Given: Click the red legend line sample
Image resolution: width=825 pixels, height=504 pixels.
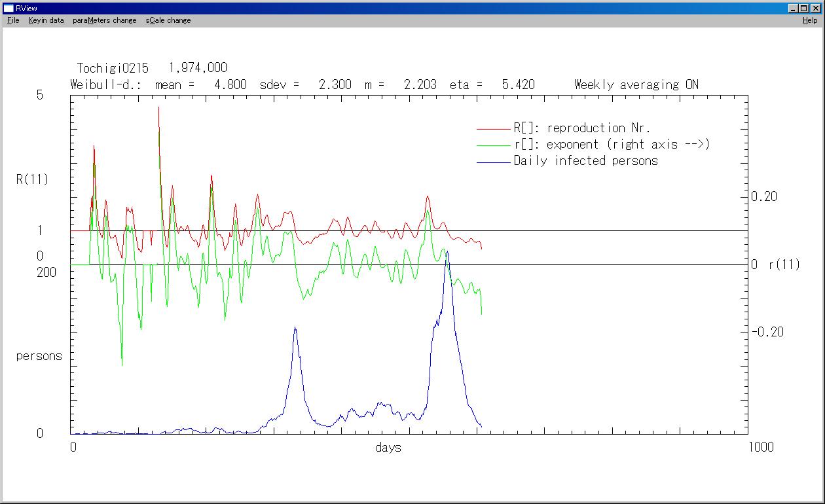Looking at the screenshot, I should 493,129.
